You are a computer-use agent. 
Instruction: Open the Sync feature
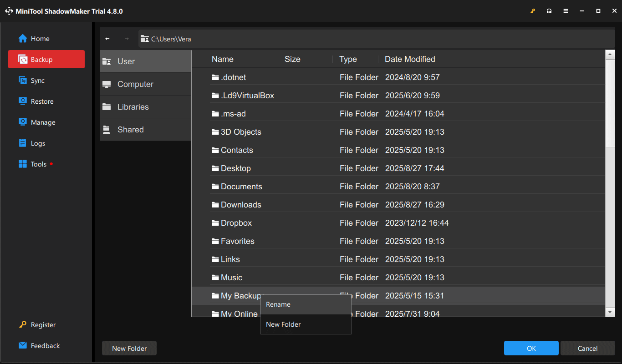(38, 80)
